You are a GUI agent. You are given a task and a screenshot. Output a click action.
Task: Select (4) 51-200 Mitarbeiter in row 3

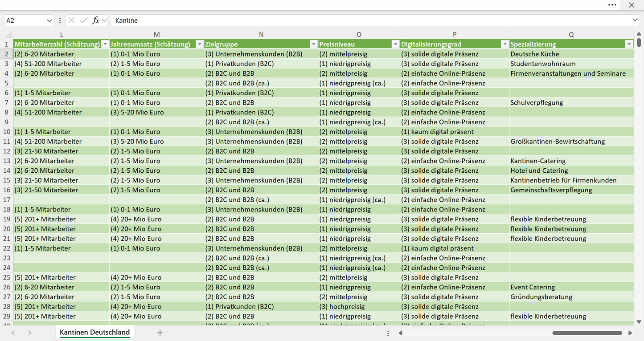point(62,64)
